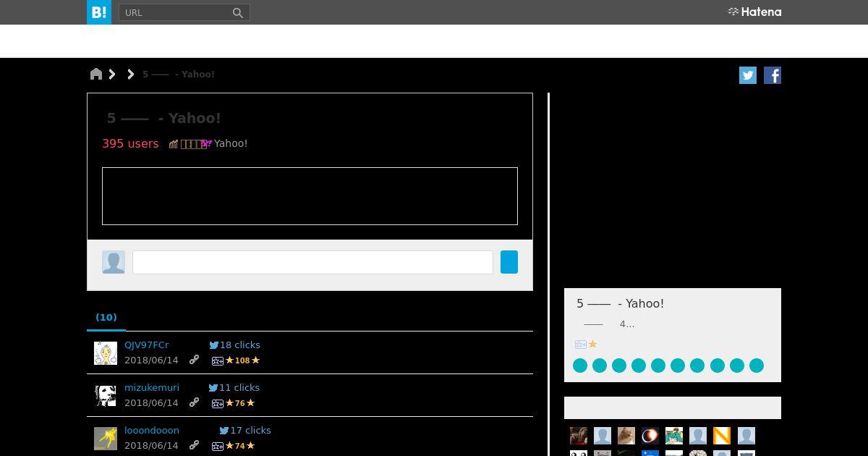Add a star to QJV97FCr's comment
This screenshot has width=868, height=456.
point(217,360)
